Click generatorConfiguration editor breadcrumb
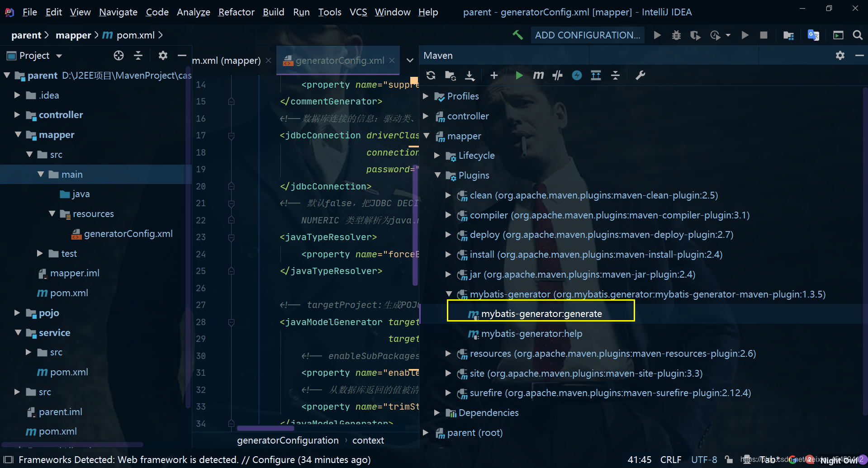This screenshot has height=468, width=868. point(288,440)
